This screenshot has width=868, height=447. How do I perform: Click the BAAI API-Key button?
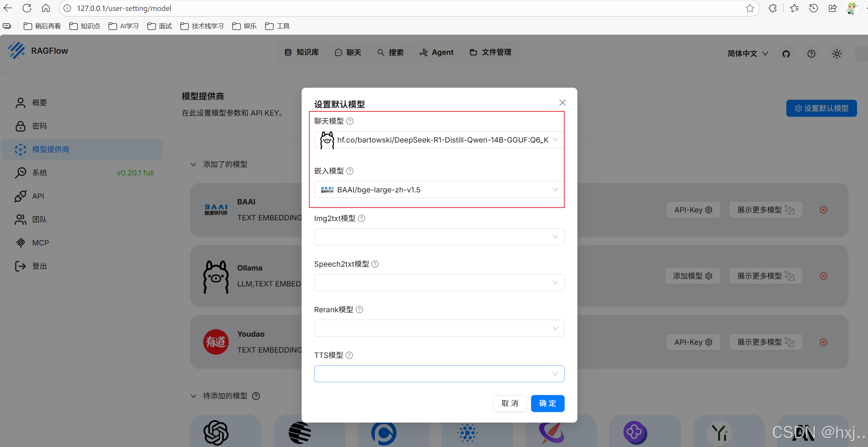[693, 210]
